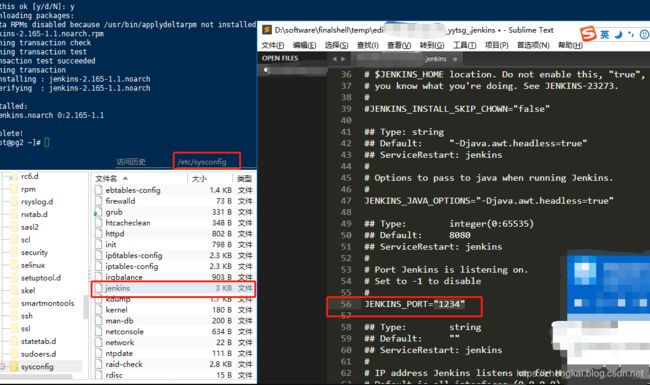Select the smartmontools folder in directory tree
The width and height of the screenshot is (650, 385).
[x=47, y=303]
